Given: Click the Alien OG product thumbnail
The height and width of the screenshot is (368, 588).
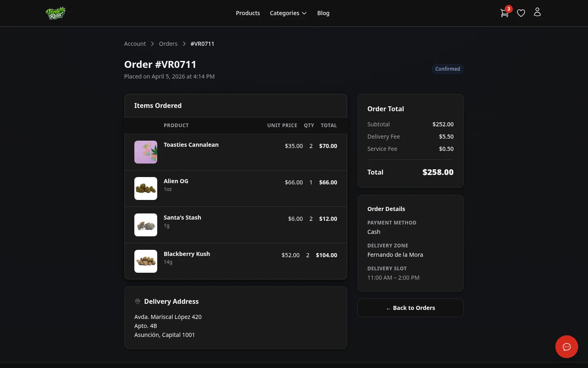Looking at the screenshot, I should (x=146, y=188).
